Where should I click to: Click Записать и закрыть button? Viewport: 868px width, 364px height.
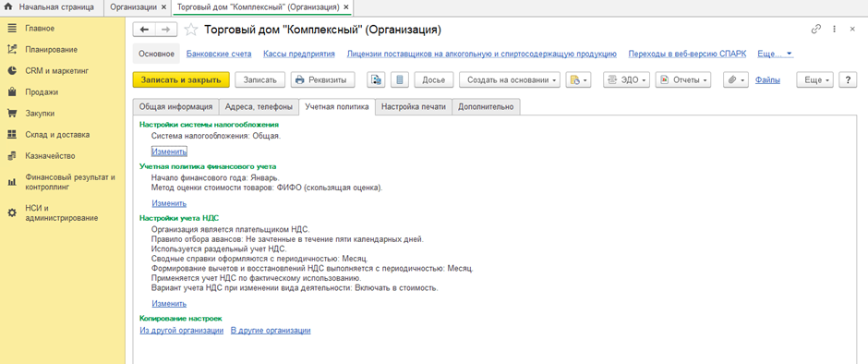[180, 79]
